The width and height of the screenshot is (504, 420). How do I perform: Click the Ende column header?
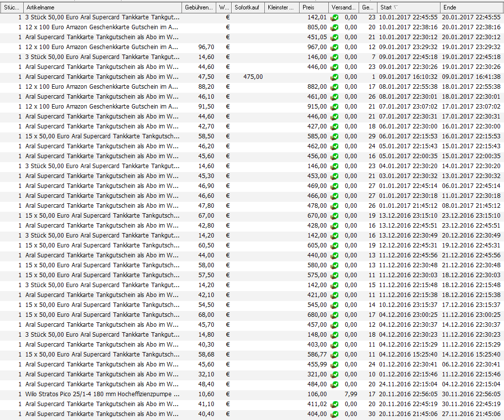(471, 8)
